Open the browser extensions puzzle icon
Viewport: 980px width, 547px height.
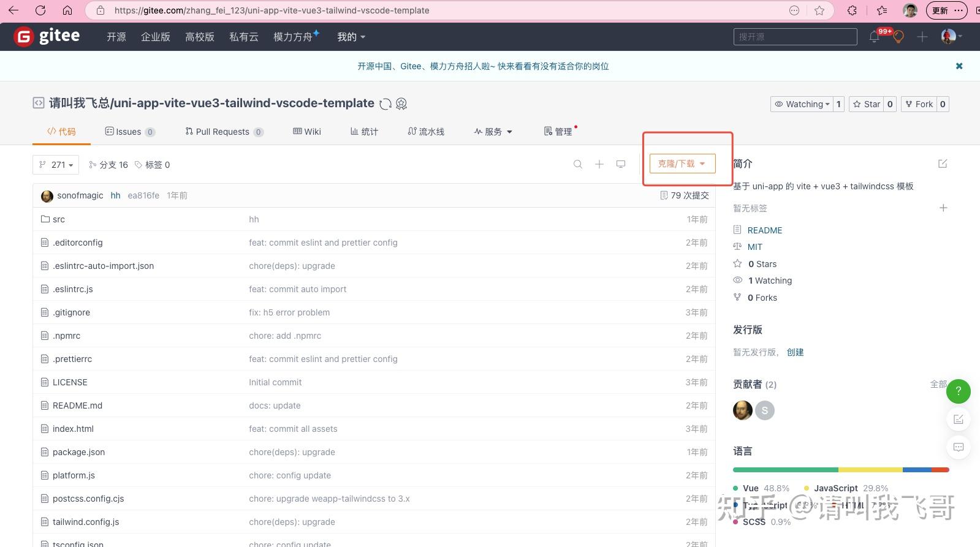pos(852,10)
